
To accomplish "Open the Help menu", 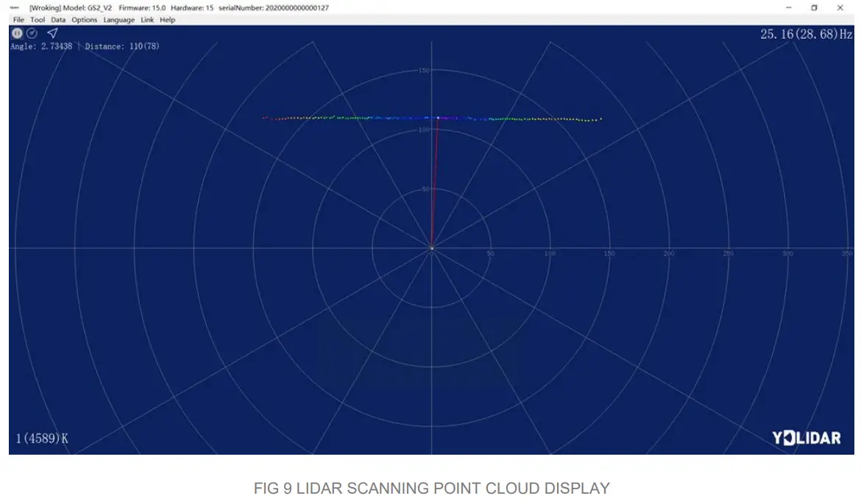I will click(x=167, y=20).
